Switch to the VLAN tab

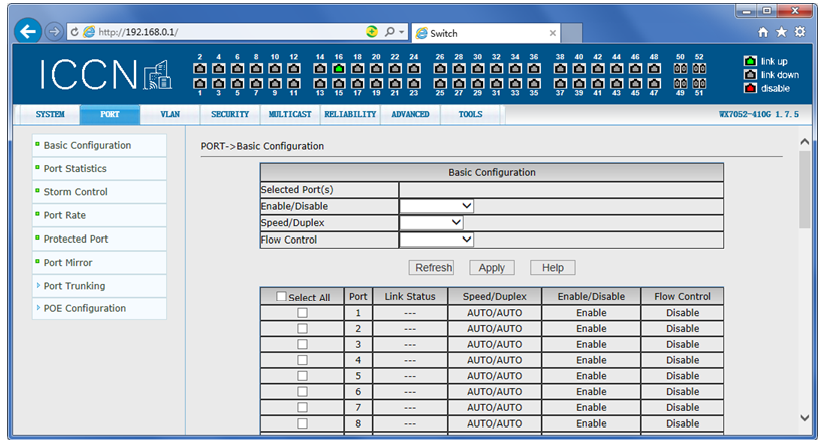pos(170,114)
